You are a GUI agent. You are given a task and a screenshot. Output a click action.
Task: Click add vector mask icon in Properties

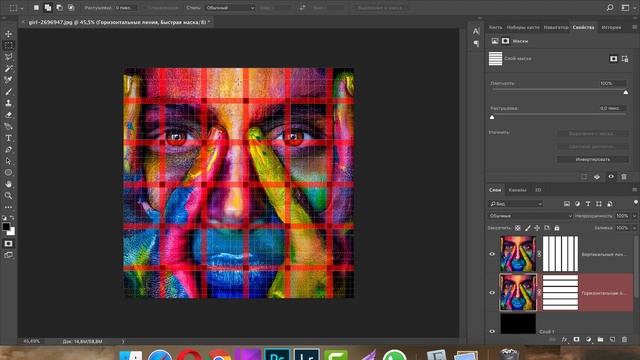625,59
